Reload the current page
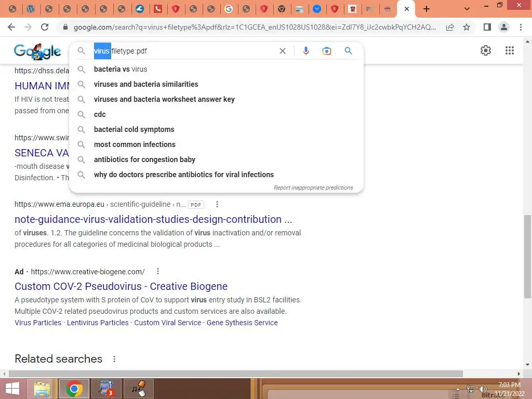Viewport: 532px width, 399px height. [45, 27]
